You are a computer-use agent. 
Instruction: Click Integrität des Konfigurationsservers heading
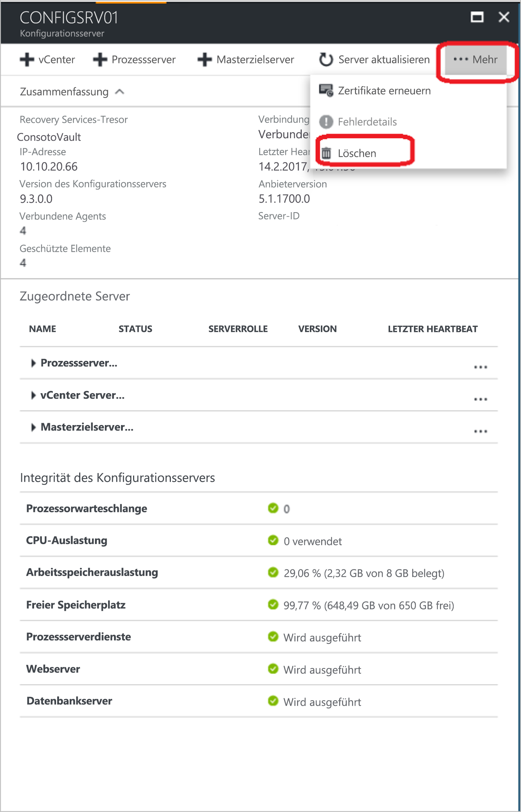point(117,478)
